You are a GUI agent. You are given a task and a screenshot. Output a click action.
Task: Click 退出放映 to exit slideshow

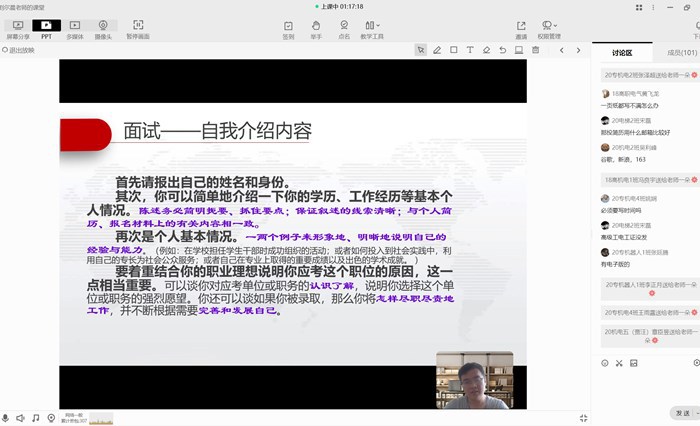[x=19, y=49]
